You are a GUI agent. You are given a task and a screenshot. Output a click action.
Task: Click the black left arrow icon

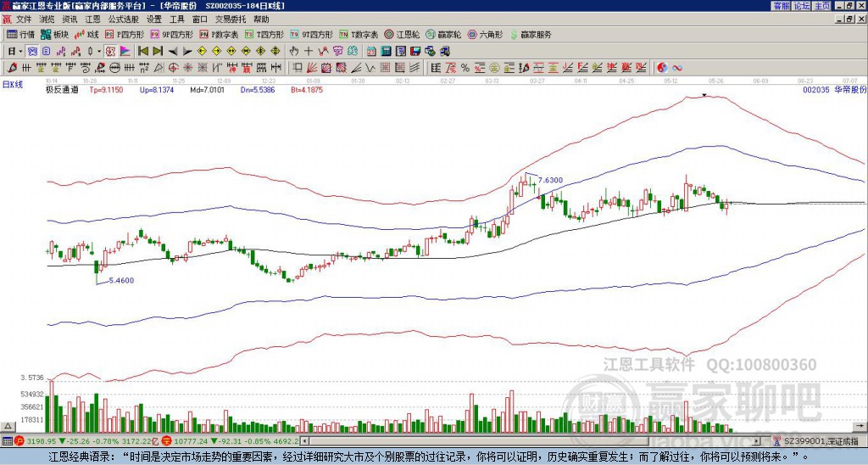(173, 52)
